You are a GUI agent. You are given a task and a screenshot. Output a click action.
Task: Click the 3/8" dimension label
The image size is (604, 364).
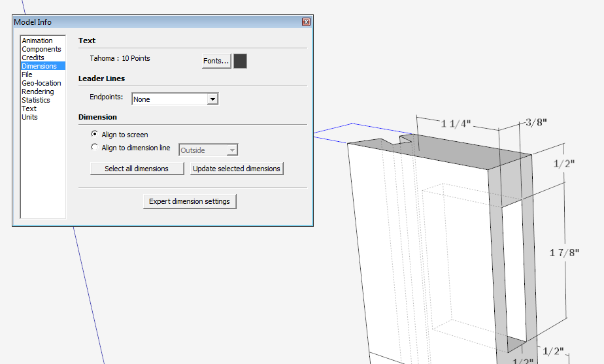coord(537,122)
